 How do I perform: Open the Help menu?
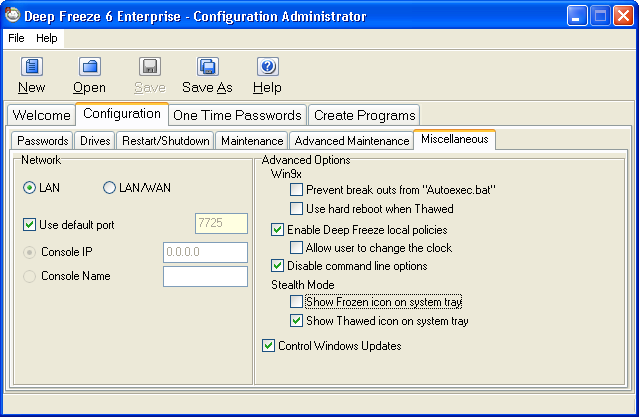46,38
